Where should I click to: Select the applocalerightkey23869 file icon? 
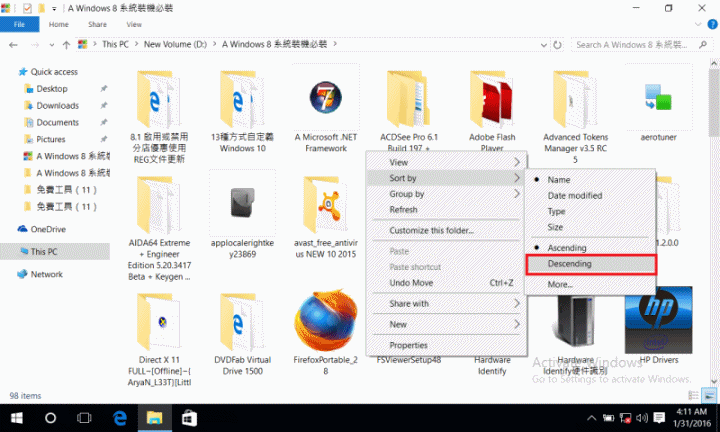pos(242,202)
